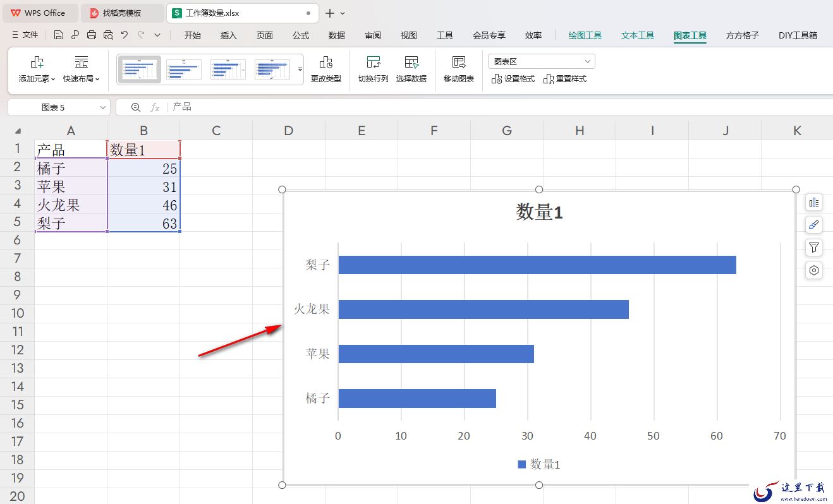Switch to WPS Office home tab
Viewport: 833px width, 504px height.
tap(39, 13)
